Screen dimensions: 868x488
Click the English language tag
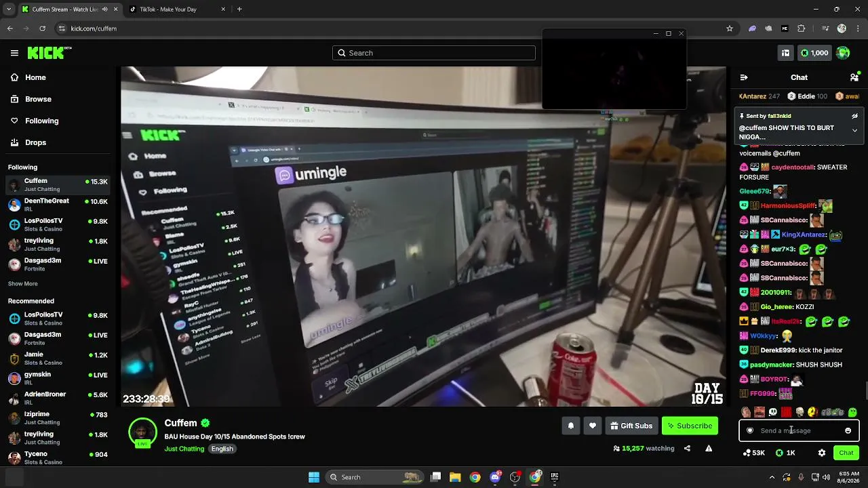pos(222,449)
